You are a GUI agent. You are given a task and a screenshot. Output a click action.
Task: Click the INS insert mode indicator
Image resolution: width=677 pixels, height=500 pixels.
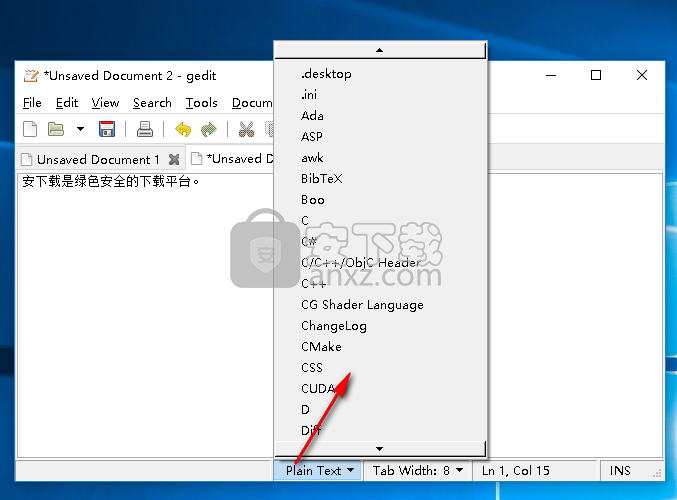tap(620, 470)
